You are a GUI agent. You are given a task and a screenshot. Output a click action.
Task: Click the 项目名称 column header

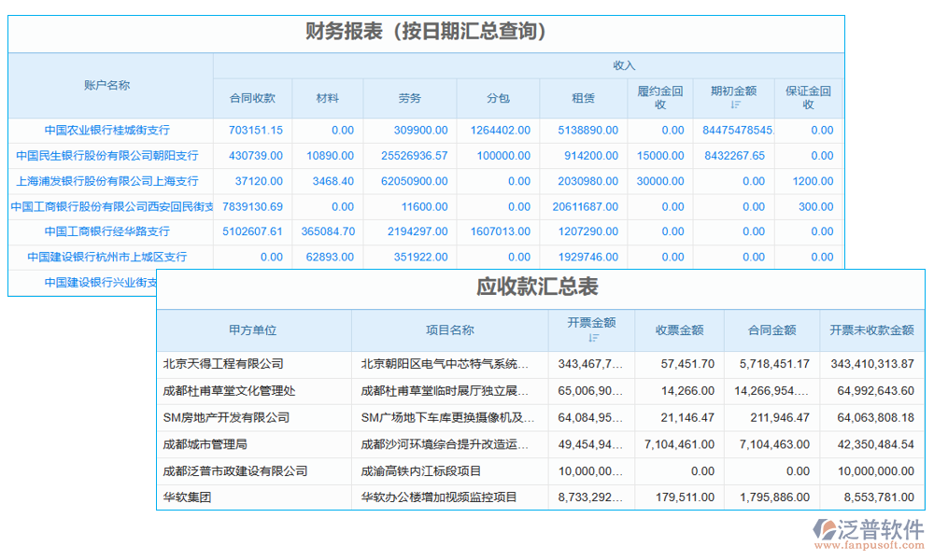click(448, 330)
